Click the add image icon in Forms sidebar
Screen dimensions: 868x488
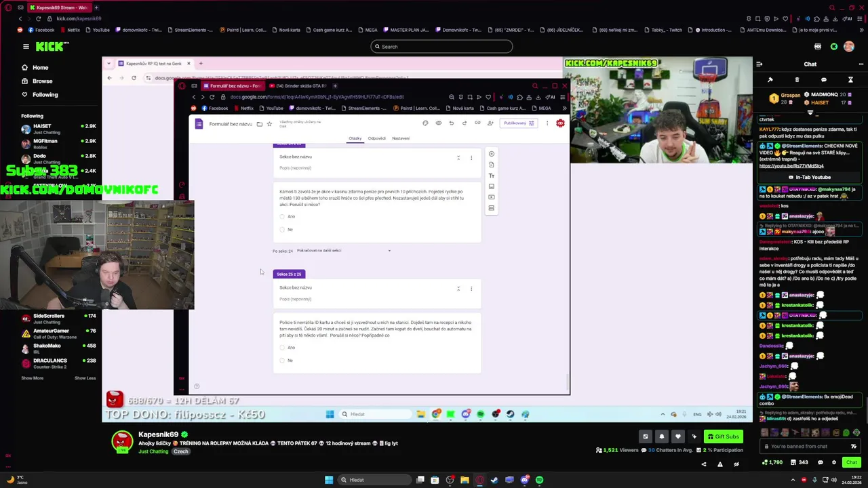492,186
